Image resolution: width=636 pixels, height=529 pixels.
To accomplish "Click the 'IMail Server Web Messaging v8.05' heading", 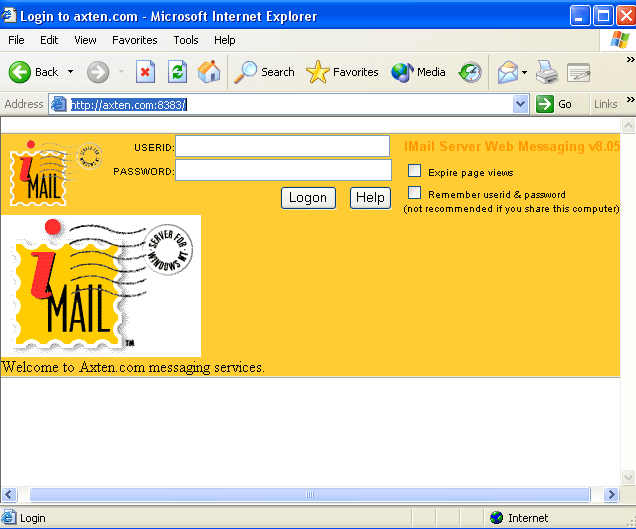I will click(512, 146).
